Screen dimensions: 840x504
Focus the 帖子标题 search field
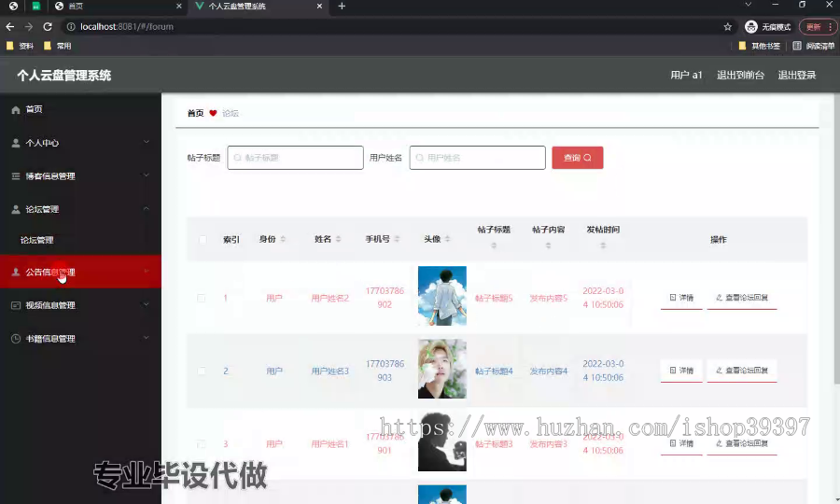pos(295,158)
